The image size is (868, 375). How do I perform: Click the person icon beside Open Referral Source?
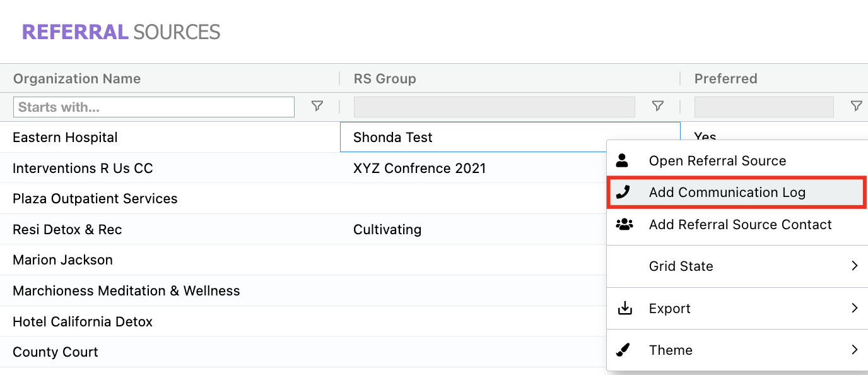(x=624, y=160)
